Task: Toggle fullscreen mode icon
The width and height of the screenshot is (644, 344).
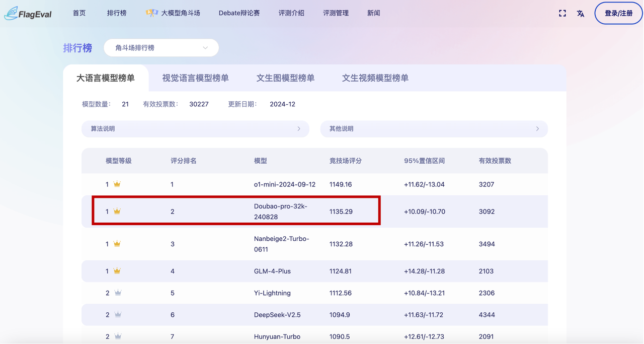Action: click(562, 13)
